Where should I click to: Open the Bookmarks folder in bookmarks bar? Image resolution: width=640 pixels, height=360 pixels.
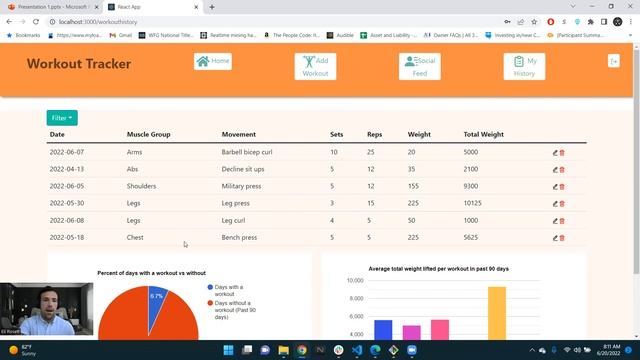[24, 36]
